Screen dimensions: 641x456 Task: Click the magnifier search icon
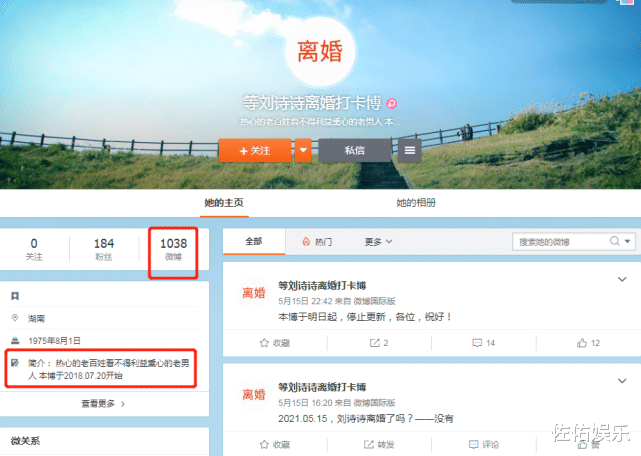click(x=614, y=241)
